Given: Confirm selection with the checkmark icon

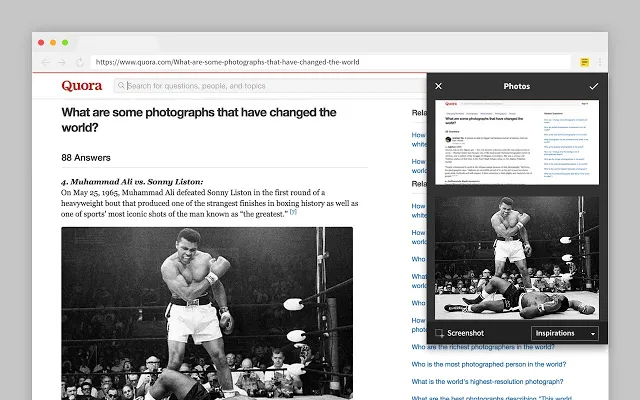Looking at the screenshot, I should (x=593, y=86).
